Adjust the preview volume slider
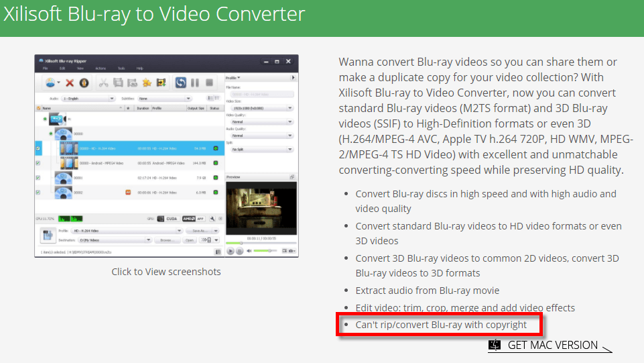This screenshot has width=644, height=363. (265, 251)
